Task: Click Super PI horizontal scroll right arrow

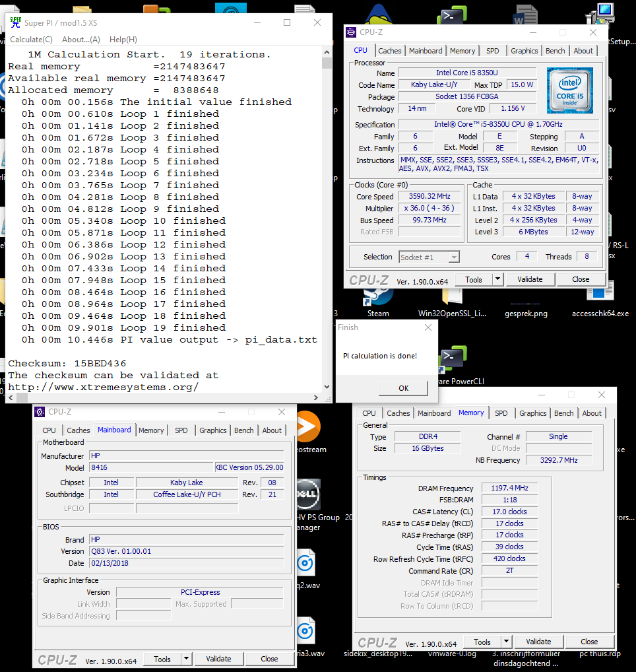Action: coord(316,397)
